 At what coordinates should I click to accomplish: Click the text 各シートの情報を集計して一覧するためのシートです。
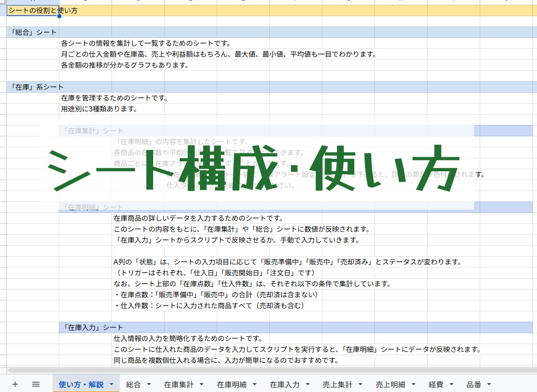(146, 43)
